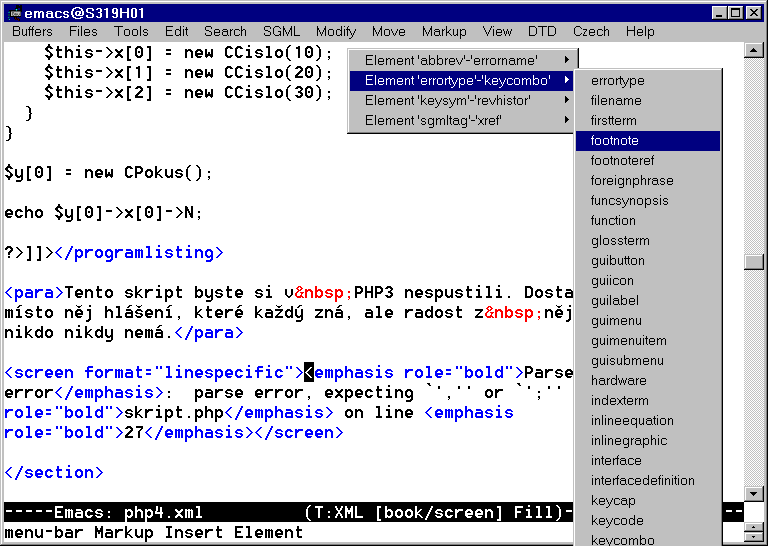Open the Czech menu
The image size is (768, 546).
pos(592,32)
